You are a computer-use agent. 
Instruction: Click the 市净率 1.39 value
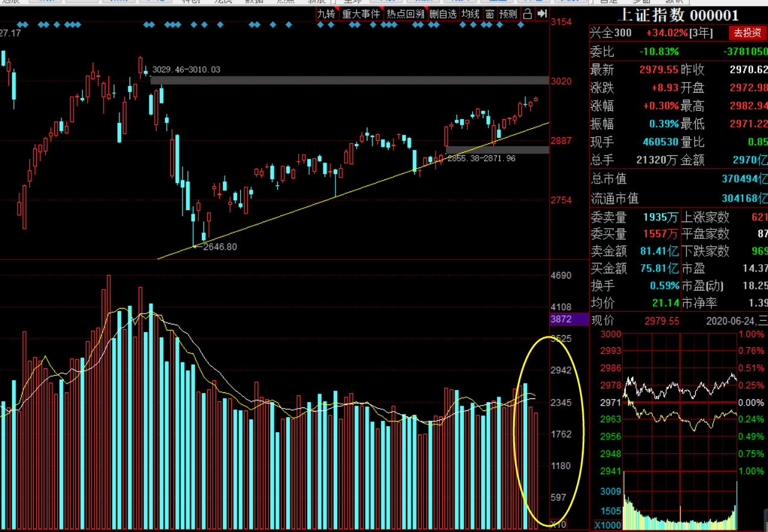click(x=758, y=303)
